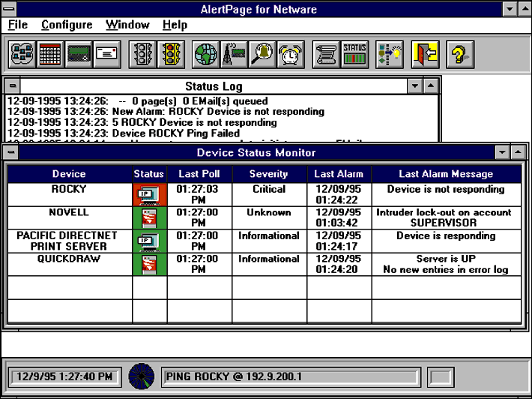Click log line '5 ROCKY Device is not responding'
The image size is (532, 399).
[142, 122]
